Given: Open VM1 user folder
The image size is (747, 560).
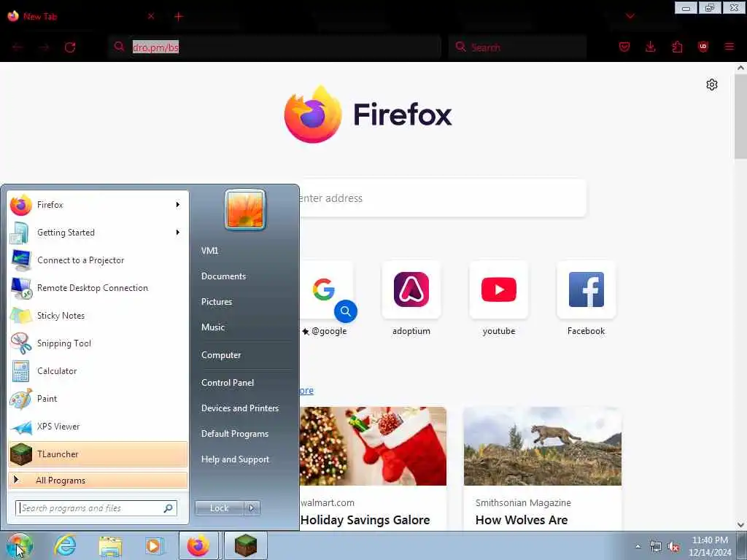Looking at the screenshot, I should click(x=209, y=251).
